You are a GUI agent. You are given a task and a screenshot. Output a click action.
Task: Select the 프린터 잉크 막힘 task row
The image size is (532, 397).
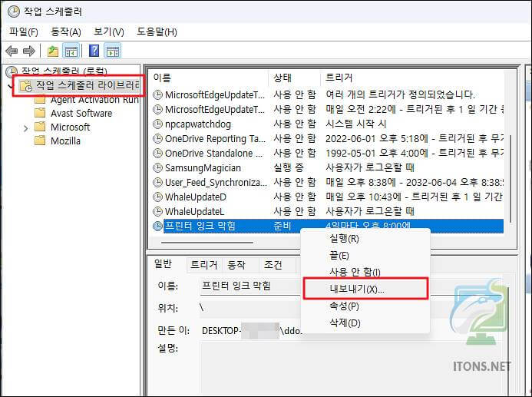328,226
